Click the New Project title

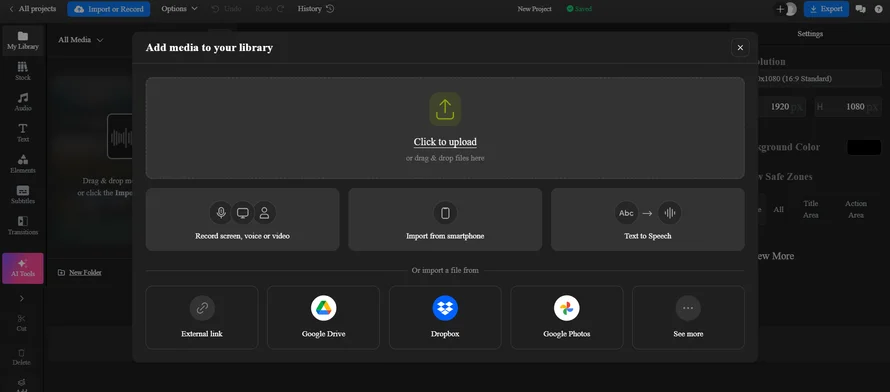534,9
